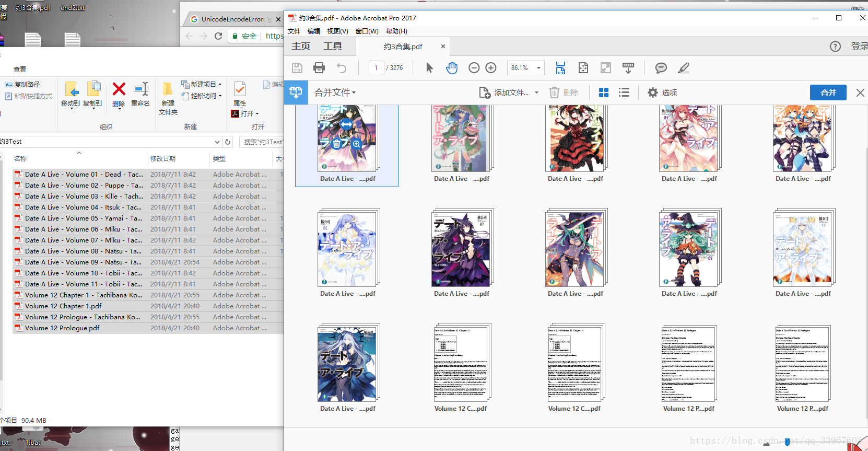Viewport: 868px width, 451px height.
Task: Click the Explorer search box
Action: 261,142
